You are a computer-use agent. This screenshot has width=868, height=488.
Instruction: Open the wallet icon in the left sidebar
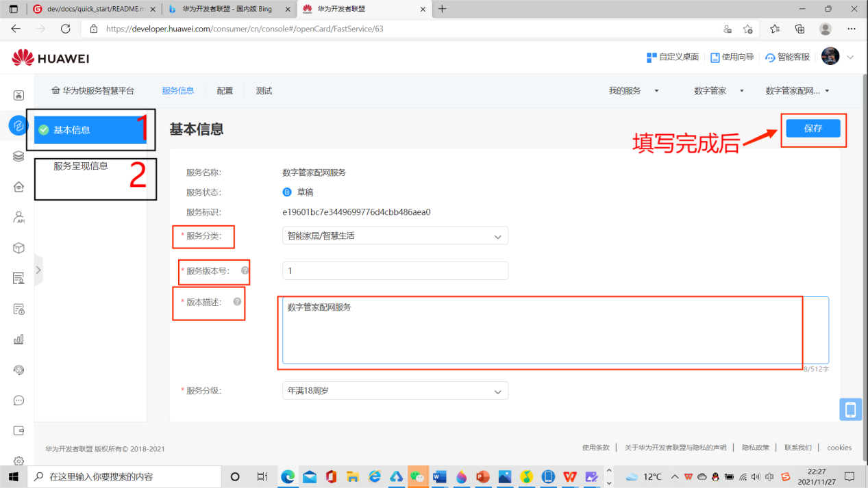pyautogui.click(x=19, y=431)
